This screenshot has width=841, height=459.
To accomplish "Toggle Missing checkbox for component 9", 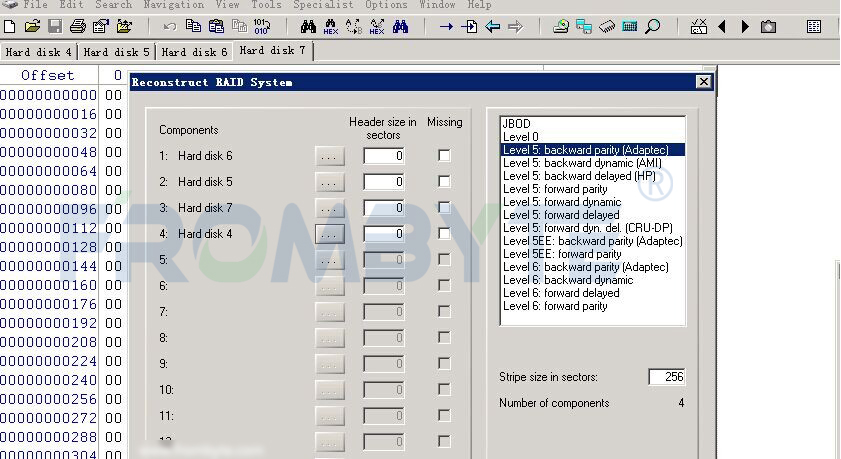I will [444, 364].
